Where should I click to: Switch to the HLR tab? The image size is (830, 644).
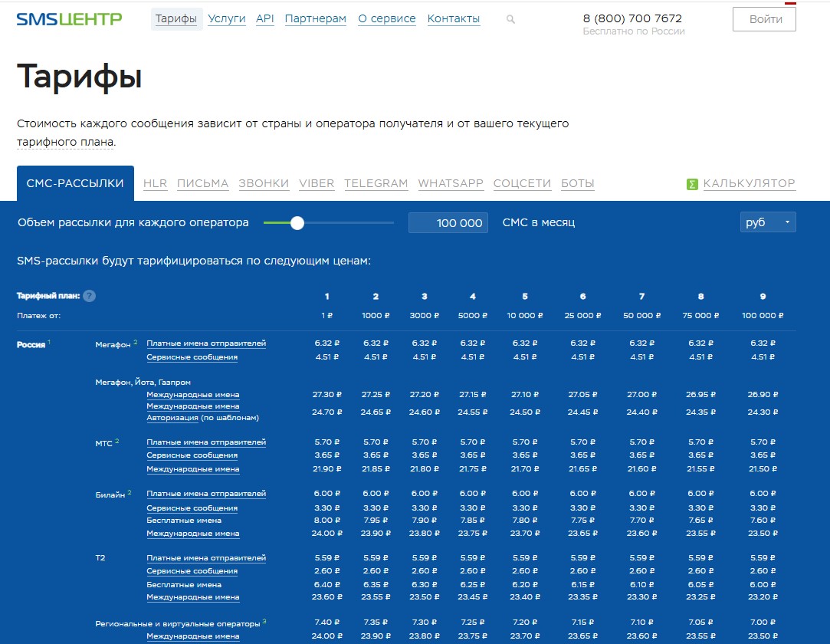[155, 183]
